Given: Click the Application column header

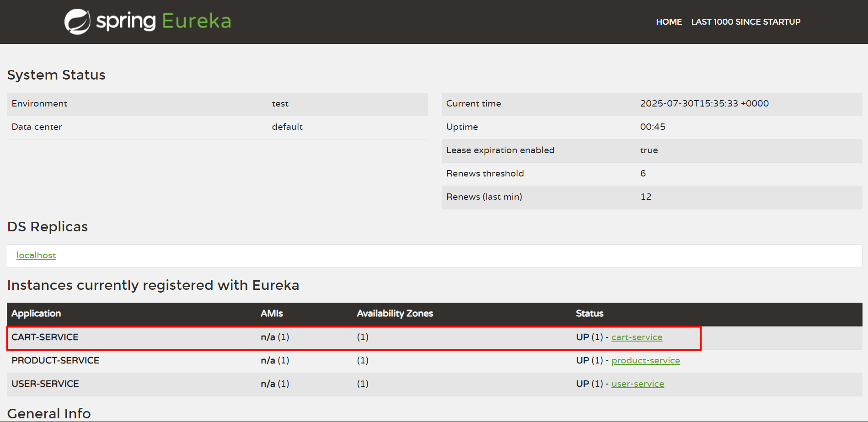Looking at the screenshot, I should [36, 314].
